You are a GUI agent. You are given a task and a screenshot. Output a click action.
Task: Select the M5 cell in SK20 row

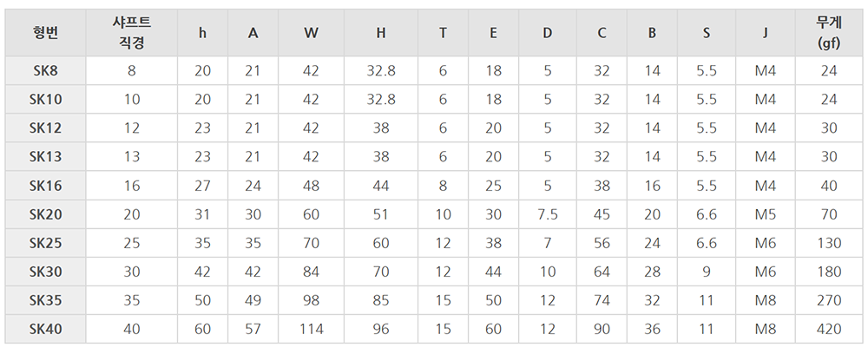point(766,214)
